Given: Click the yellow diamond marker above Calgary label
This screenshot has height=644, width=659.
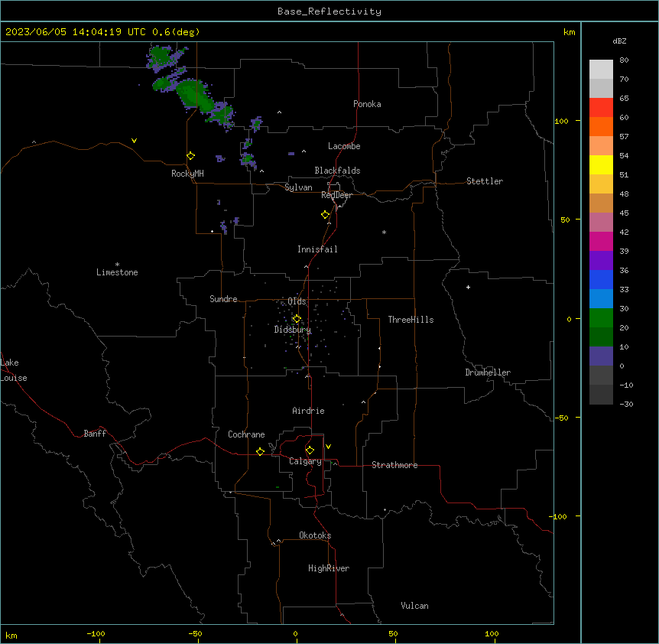Looking at the screenshot, I should [x=310, y=450].
